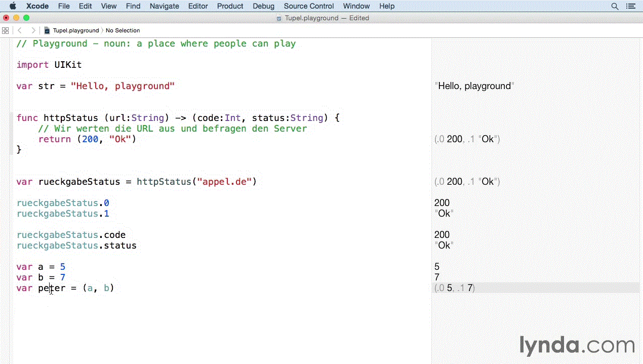
Task: Click the "Hello, playground" result in sidebar
Action: click(x=474, y=86)
